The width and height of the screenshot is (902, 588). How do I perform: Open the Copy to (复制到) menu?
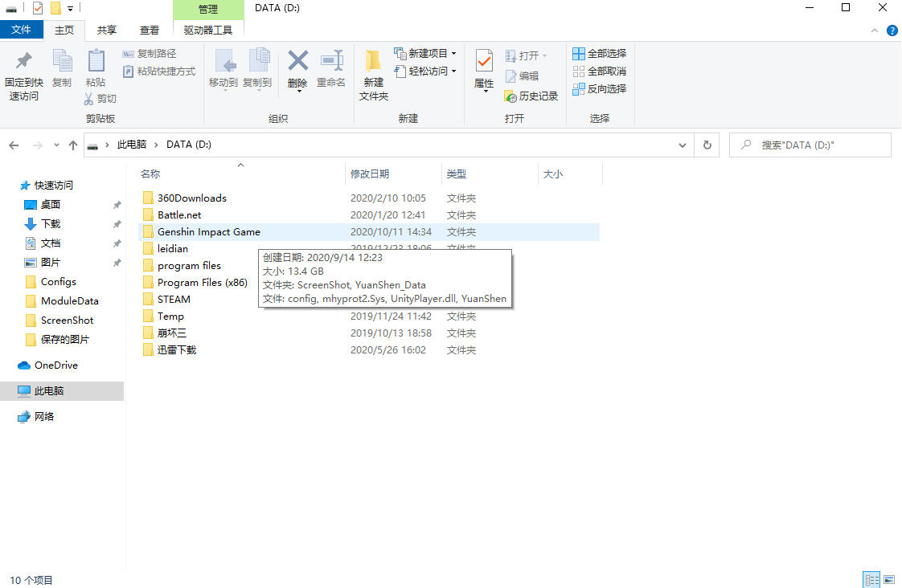pos(257,70)
